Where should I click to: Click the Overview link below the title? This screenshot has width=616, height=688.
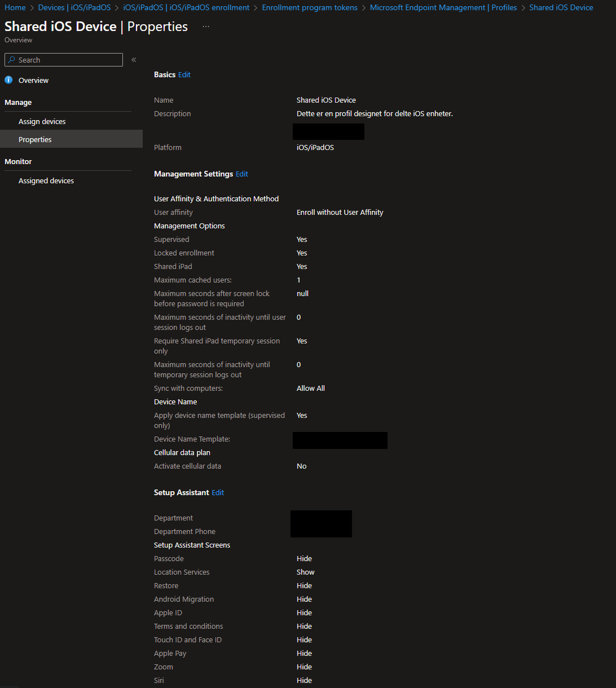18,39
